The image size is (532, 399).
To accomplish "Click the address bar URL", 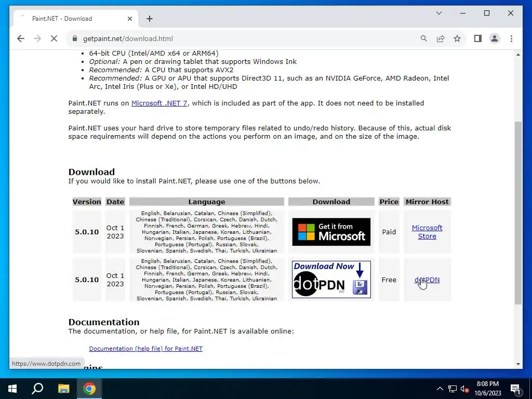I will 128,38.
